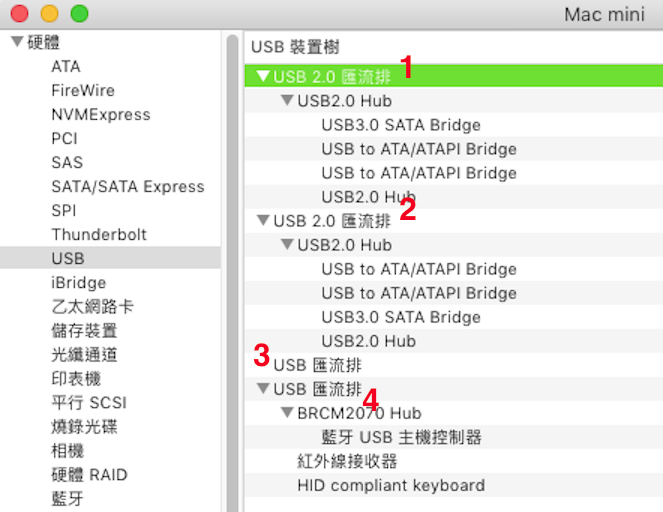Click the sidebar vertical scrollbar
This screenshot has height=512, width=663.
pos(232,271)
